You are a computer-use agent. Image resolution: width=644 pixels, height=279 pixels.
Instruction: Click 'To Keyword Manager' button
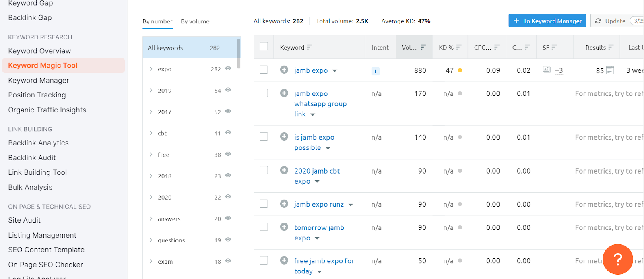547,21
